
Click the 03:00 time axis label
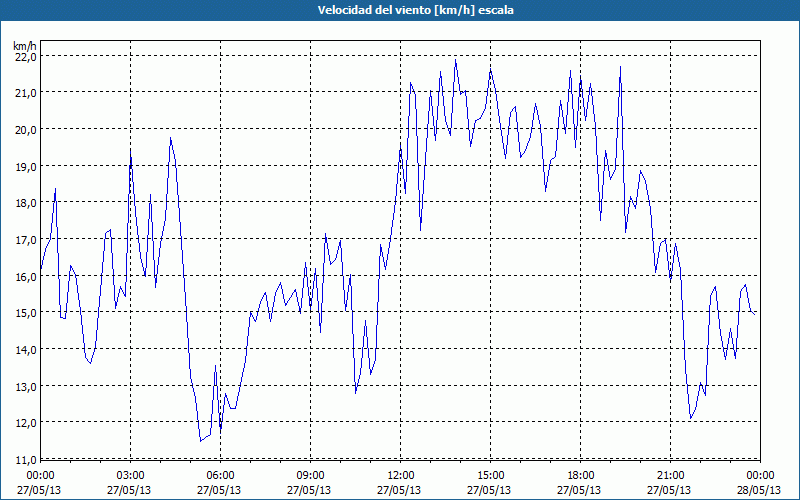click(131, 476)
